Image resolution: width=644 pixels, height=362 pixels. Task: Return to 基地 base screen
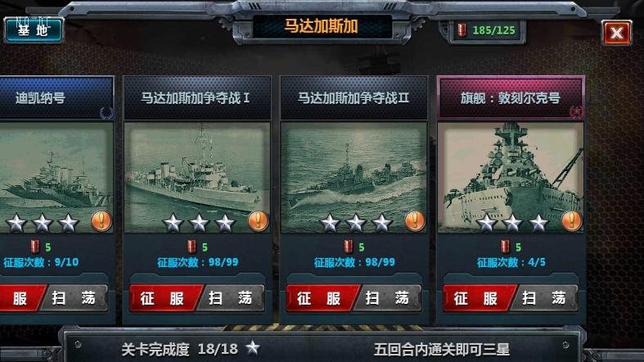(x=34, y=30)
